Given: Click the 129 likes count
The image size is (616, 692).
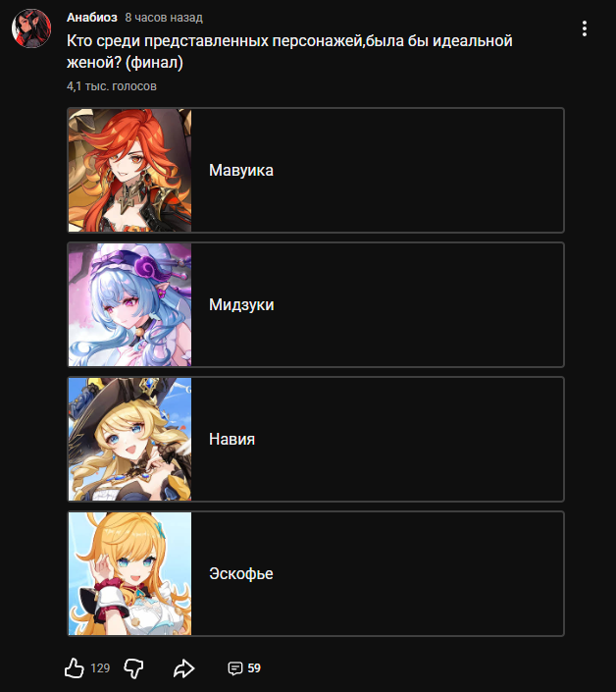Looking at the screenshot, I should [x=100, y=668].
